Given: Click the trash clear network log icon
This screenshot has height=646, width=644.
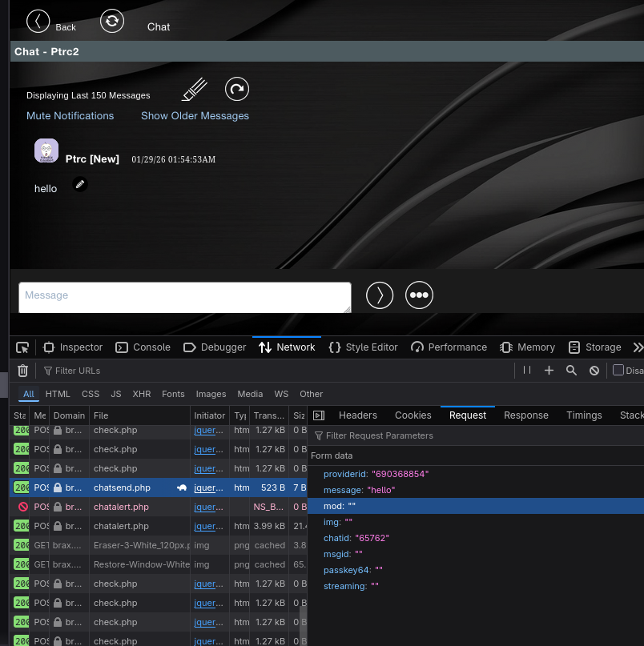Looking at the screenshot, I should coord(22,371).
